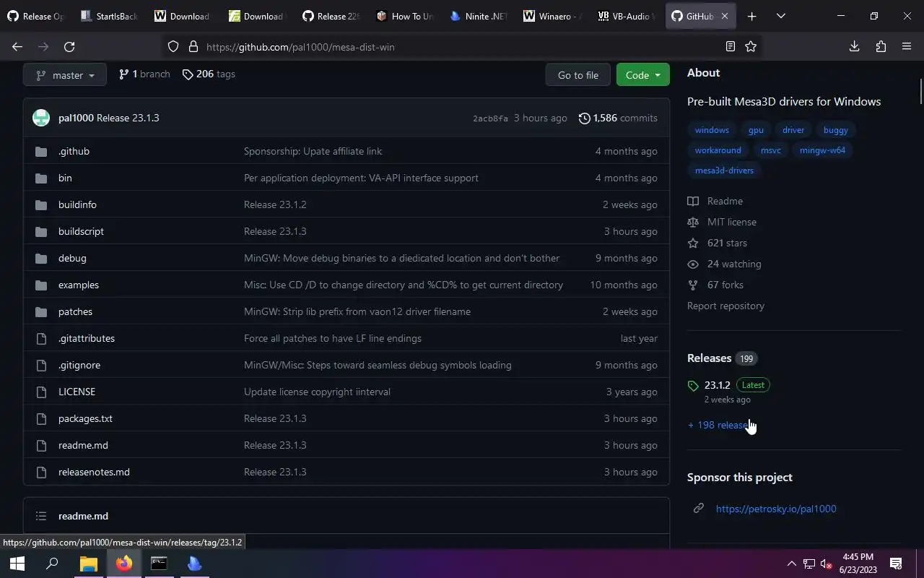Open File Explorer from the taskbar
Viewport: 924px width, 578px height.
point(88,564)
